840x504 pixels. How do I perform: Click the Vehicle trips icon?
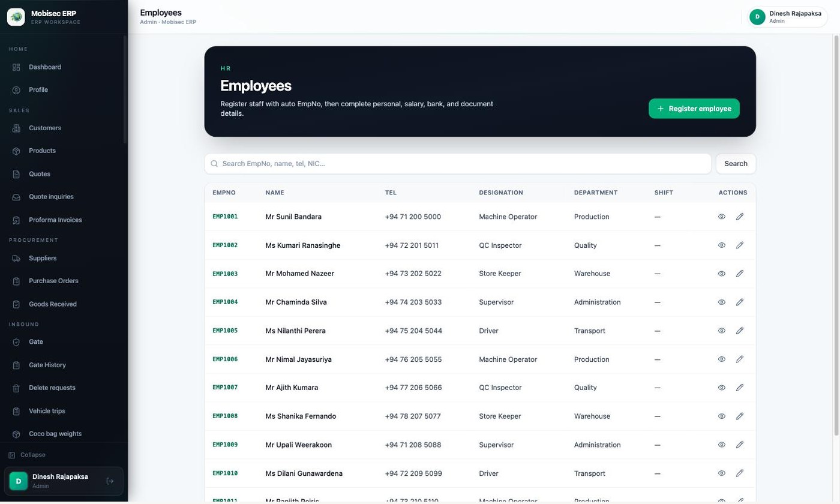17,412
